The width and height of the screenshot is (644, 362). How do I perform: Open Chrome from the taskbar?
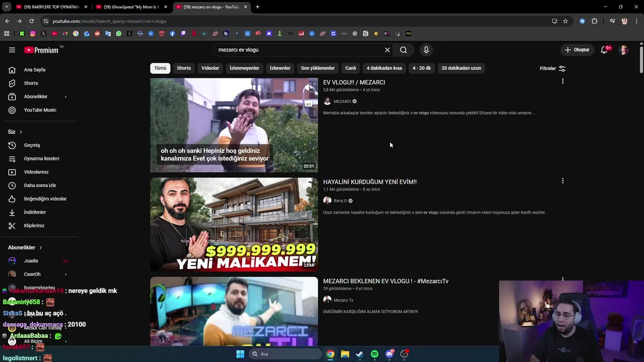point(330,354)
